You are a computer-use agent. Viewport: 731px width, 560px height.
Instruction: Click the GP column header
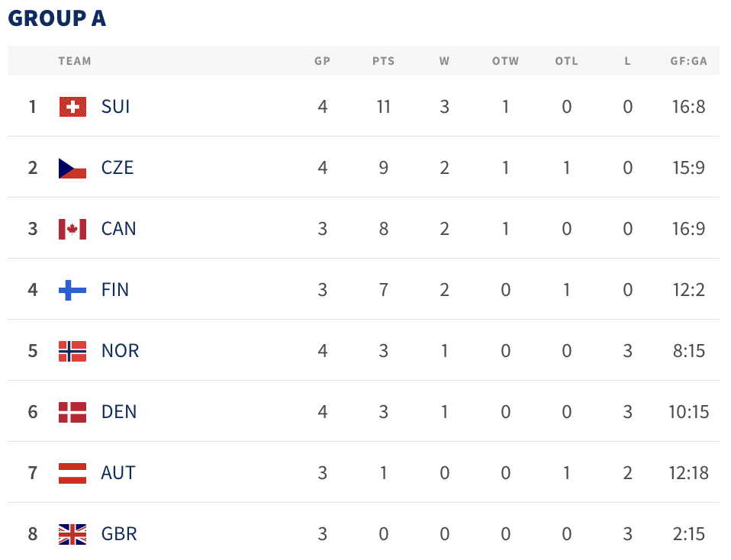coord(323,61)
